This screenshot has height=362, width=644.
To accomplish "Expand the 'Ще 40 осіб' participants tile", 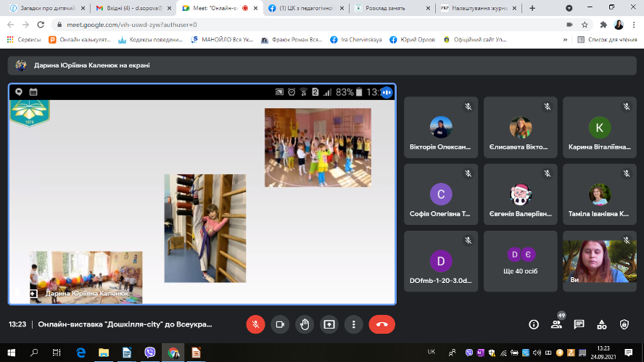I will pos(521,260).
